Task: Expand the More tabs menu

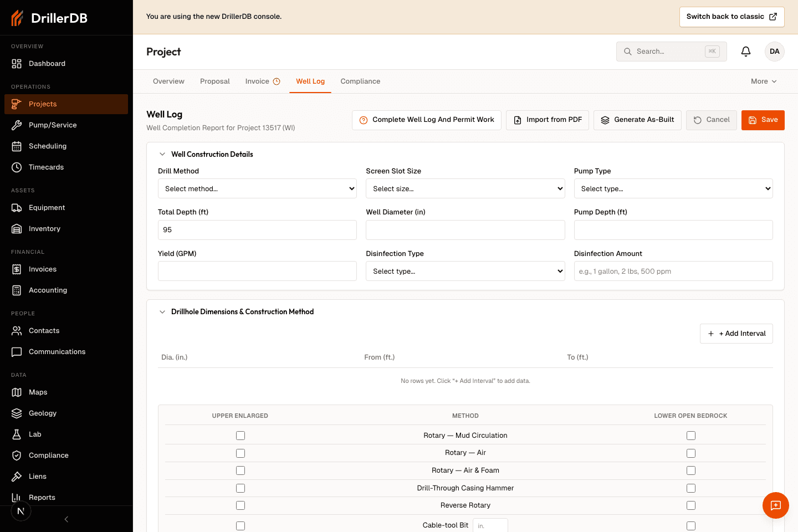Action: pos(764,81)
